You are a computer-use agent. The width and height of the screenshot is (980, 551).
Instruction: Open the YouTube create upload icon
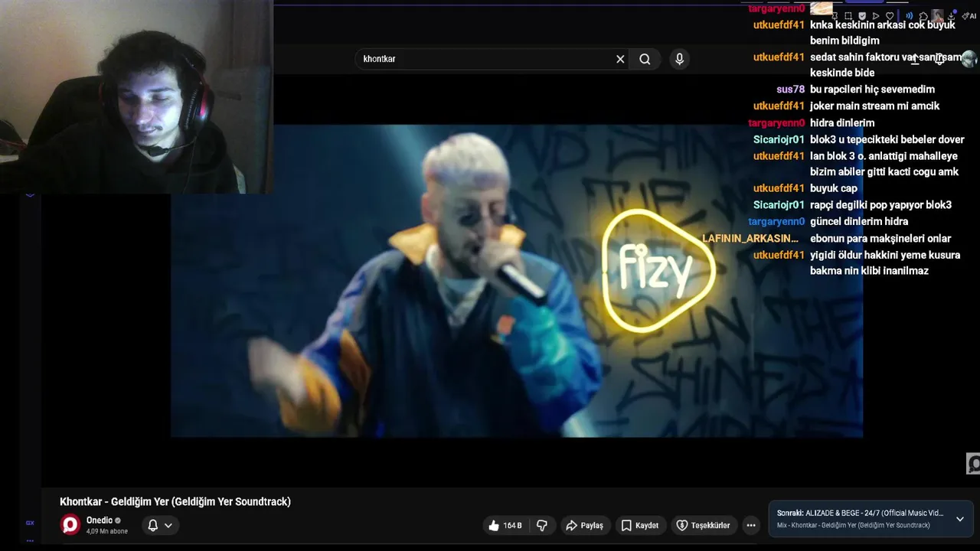[915, 59]
